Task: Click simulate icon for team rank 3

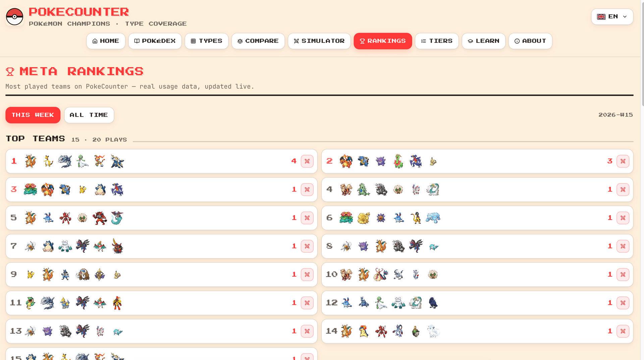Action: (x=307, y=190)
